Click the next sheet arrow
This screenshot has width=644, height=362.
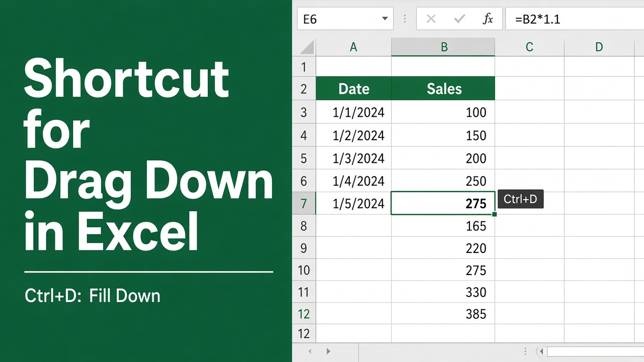[328, 351]
